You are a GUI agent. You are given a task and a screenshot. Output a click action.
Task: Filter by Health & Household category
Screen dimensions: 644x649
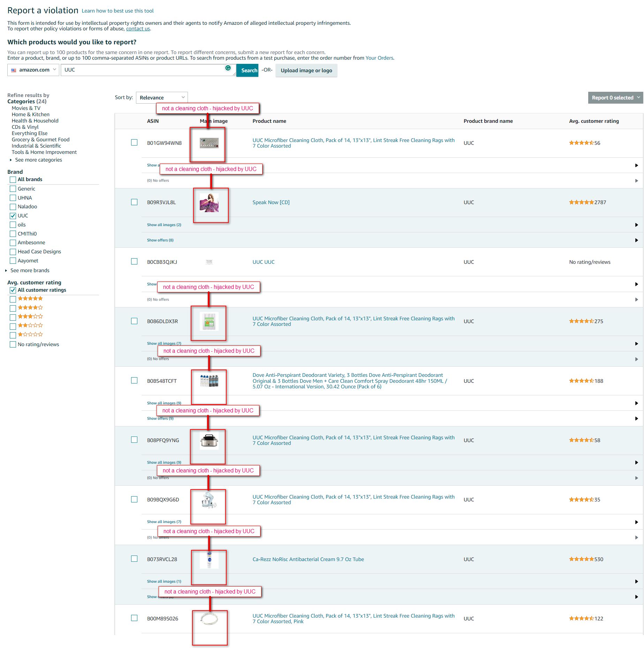coord(35,121)
